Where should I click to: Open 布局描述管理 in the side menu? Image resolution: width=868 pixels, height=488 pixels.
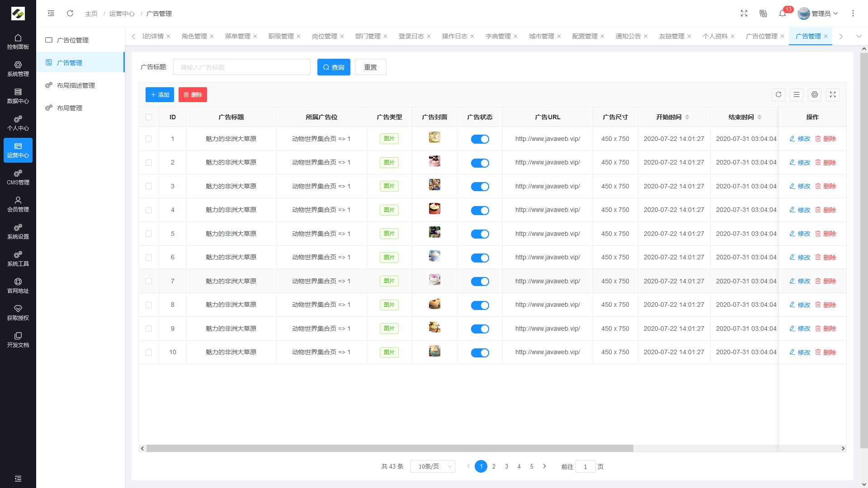point(75,85)
